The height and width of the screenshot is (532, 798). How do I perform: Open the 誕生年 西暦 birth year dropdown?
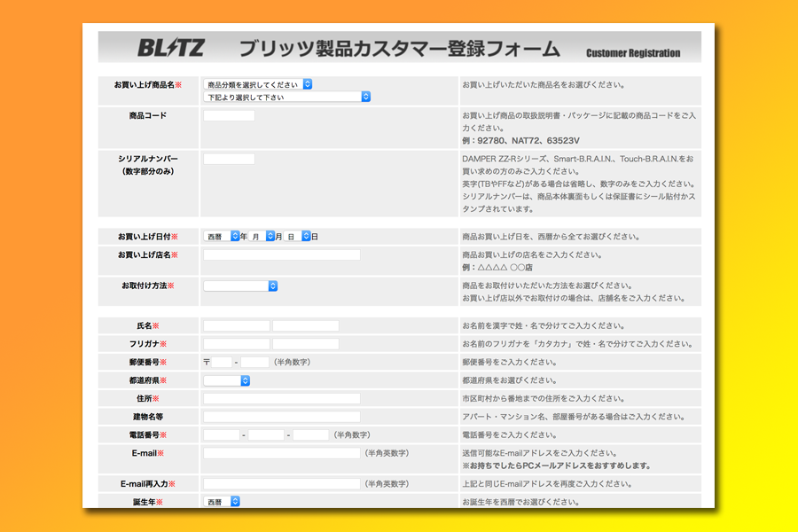[x=222, y=502]
